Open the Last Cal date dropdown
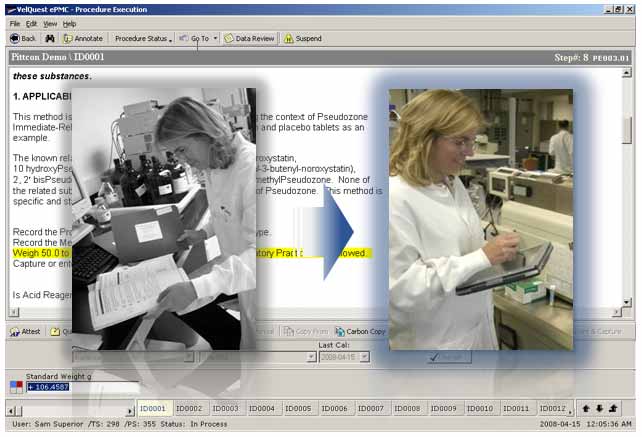 pos(365,357)
